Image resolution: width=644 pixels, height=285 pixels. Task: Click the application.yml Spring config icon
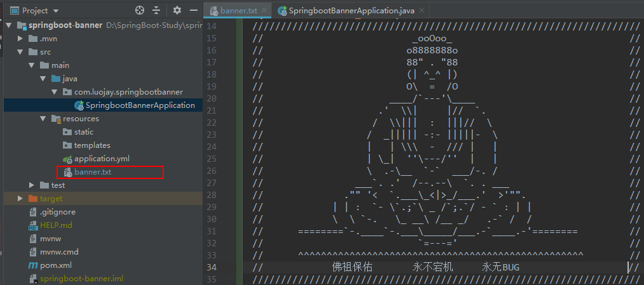pyautogui.click(x=67, y=159)
